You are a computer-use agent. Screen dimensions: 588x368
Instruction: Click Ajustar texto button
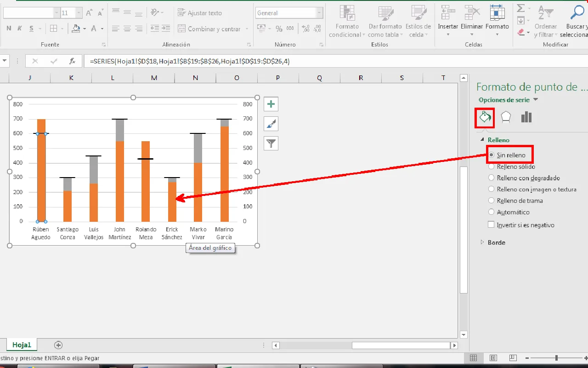(200, 13)
